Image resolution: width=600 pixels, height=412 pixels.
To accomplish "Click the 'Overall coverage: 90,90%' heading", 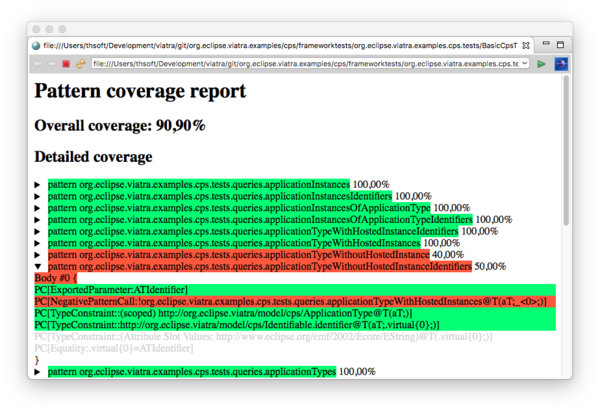I will tap(120, 125).
